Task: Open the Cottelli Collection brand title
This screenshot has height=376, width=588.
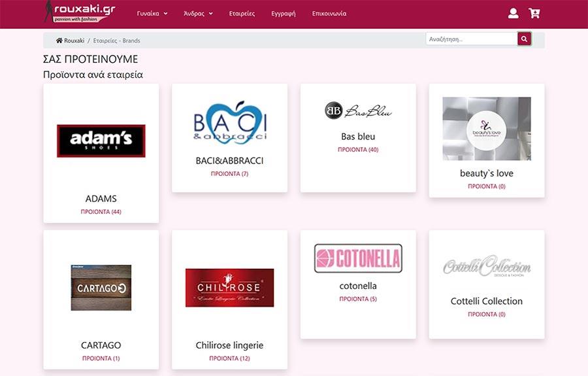Action: 486,301
